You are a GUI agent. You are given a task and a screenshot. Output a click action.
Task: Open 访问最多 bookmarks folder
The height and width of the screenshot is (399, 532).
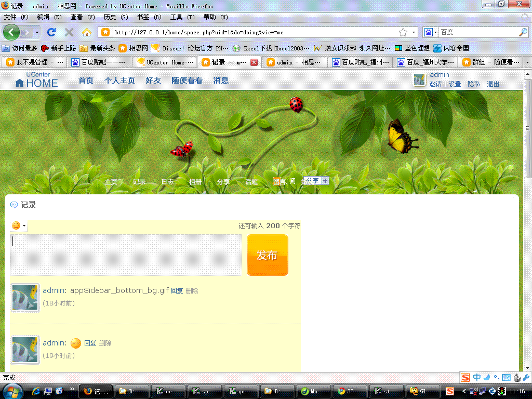19,48
